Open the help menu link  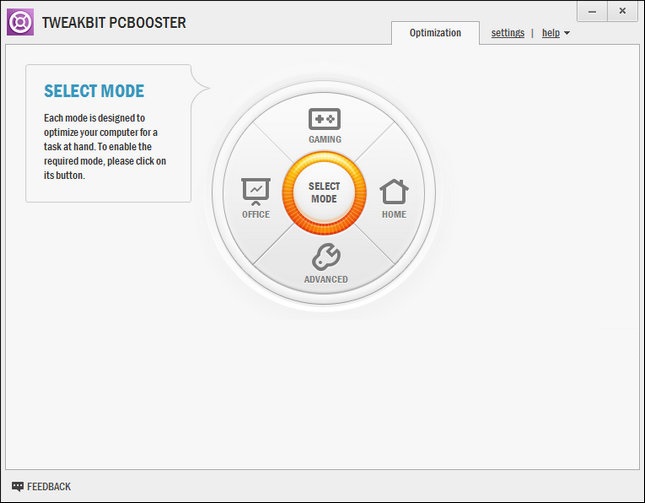tap(551, 33)
